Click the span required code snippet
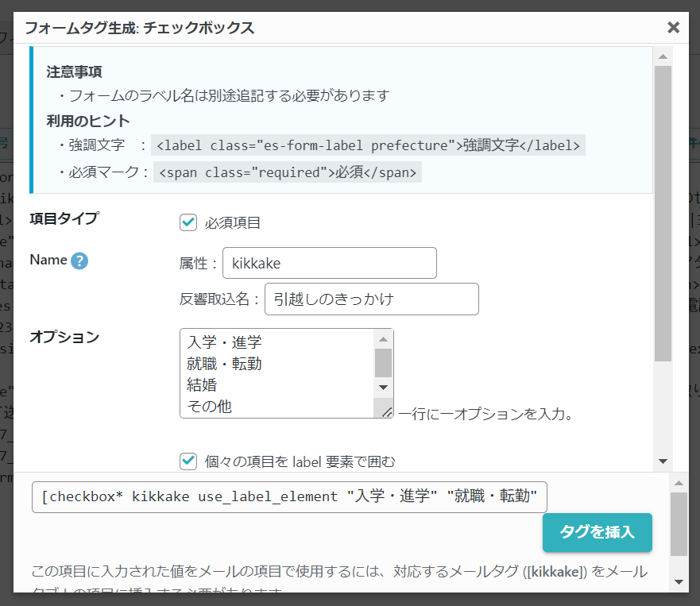The height and width of the screenshot is (606, 700). (x=288, y=172)
